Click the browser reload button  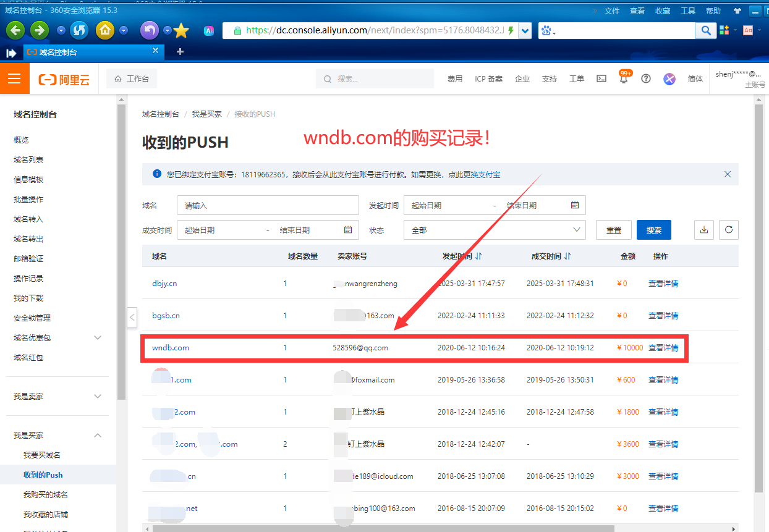pos(79,30)
